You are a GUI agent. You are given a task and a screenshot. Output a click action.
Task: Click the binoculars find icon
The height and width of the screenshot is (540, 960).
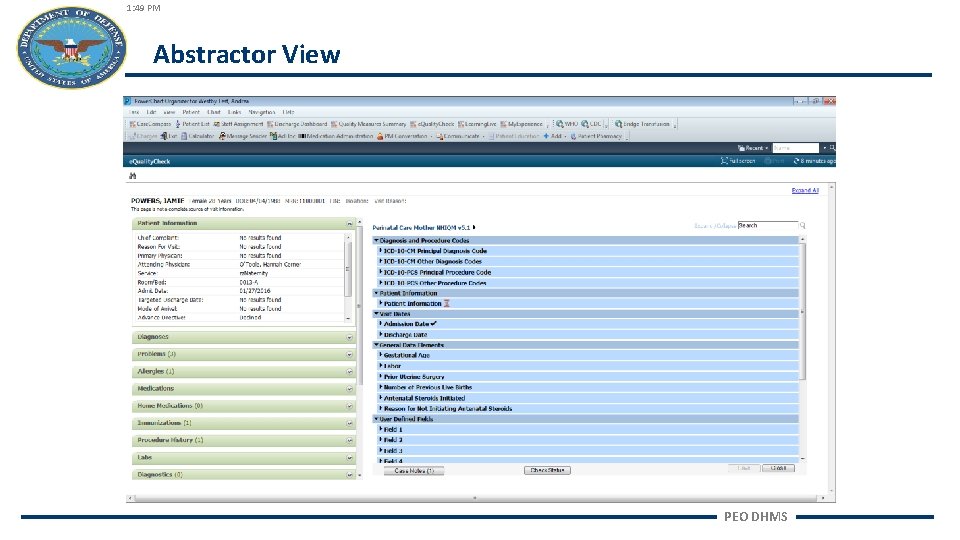[132, 176]
